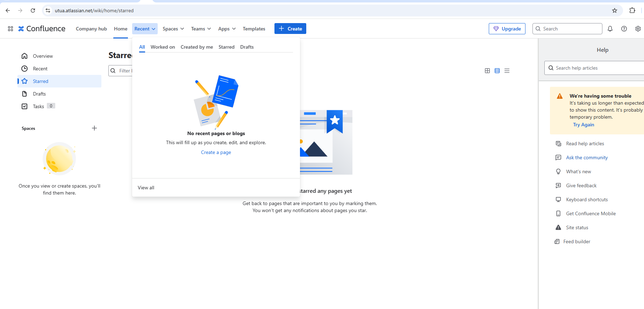Reload the browser page
This screenshot has height=309, width=644.
point(33,10)
